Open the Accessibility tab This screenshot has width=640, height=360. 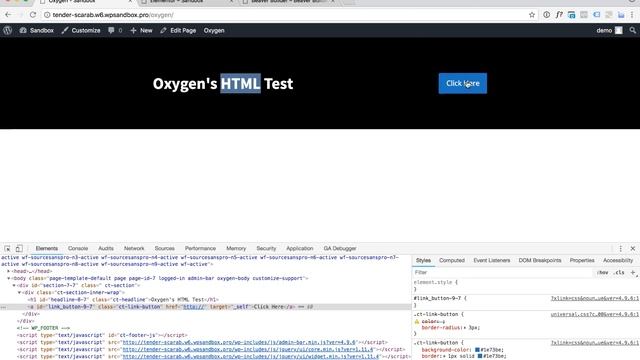point(618,260)
